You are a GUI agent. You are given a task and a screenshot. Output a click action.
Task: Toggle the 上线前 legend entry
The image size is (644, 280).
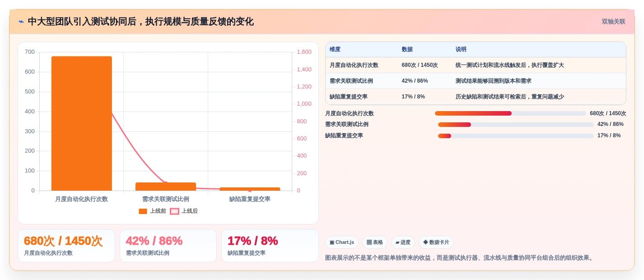(152, 211)
